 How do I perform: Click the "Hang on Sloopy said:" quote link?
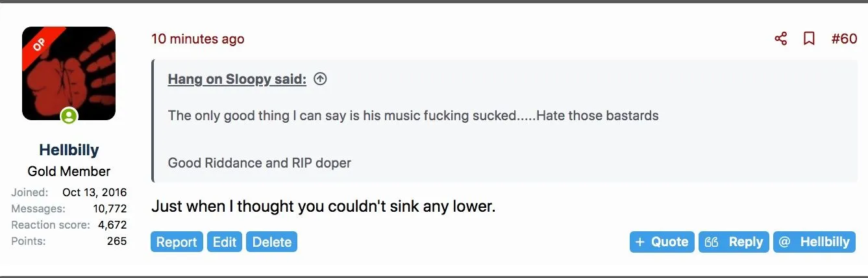click(x=237, y=79)
